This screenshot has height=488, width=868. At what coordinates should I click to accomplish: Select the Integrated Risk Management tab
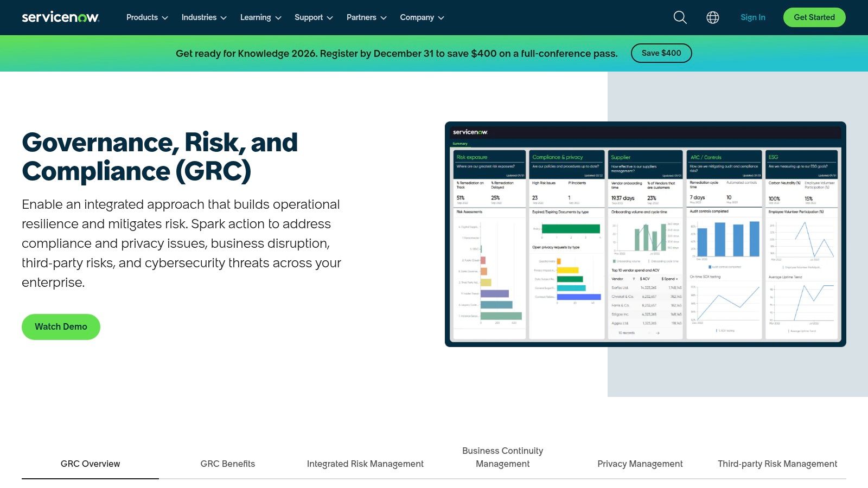click(365, 464)
